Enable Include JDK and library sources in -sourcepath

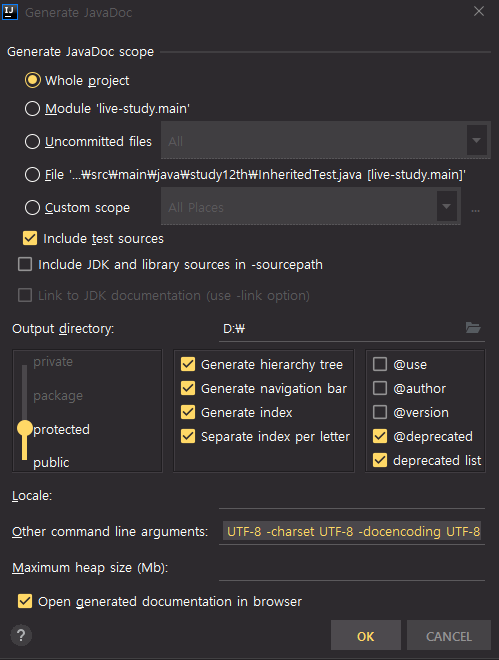click(x=25, y=264)
